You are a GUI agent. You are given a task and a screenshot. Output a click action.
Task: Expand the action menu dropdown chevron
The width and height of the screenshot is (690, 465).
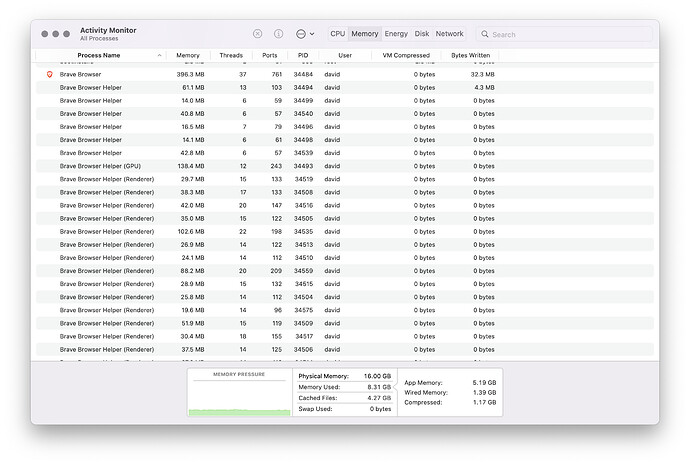tap(312, 34)
